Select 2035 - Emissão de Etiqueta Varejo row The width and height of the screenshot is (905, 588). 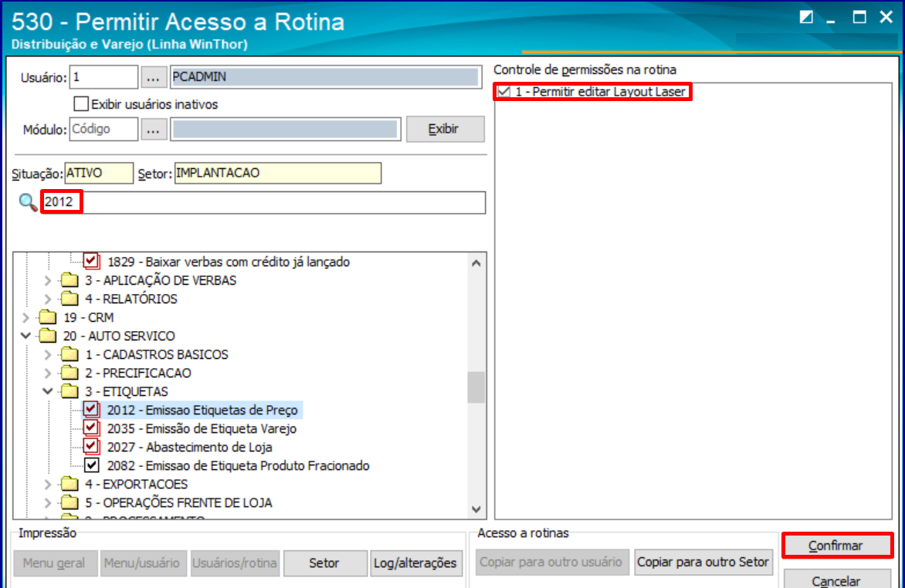tap(202, 429)
